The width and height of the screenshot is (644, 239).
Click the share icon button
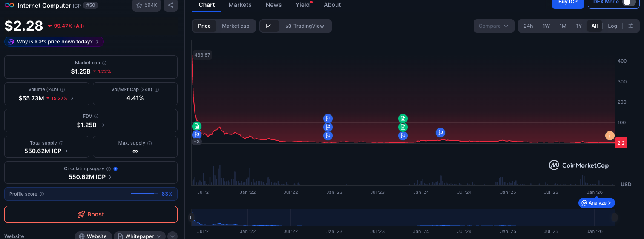[x=171, y=5]
